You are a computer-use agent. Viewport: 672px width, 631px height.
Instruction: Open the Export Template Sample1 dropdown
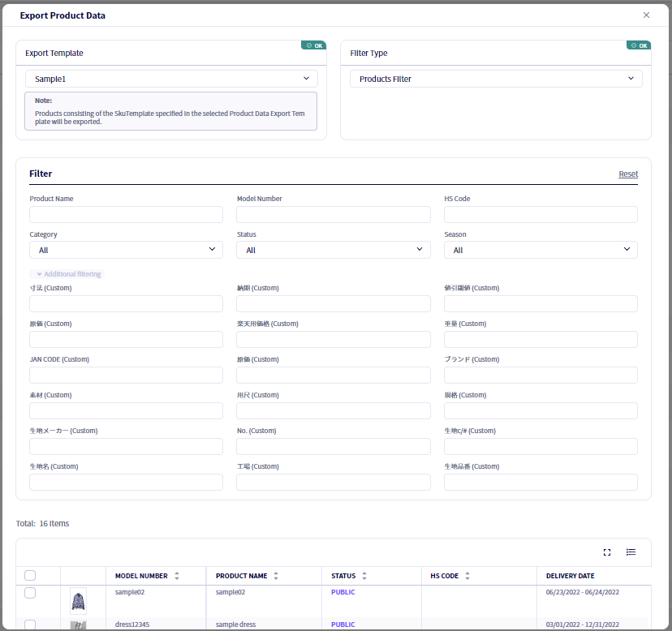click(x=171, y=79)
